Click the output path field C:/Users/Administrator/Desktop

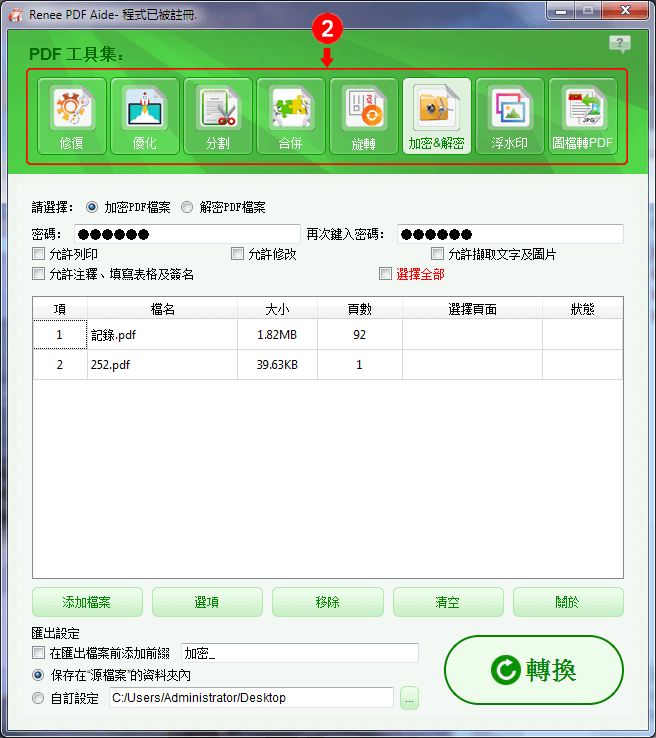tap(251, 698)
